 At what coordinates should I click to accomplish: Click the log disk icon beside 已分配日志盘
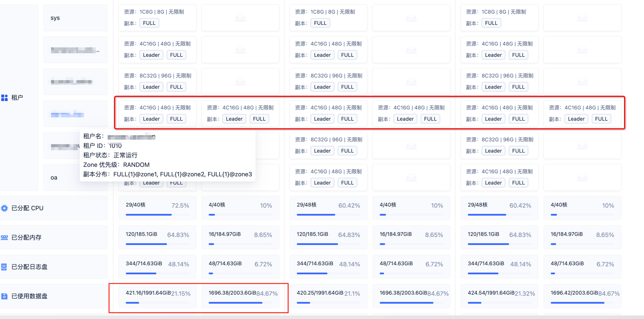tap(4, 267)
